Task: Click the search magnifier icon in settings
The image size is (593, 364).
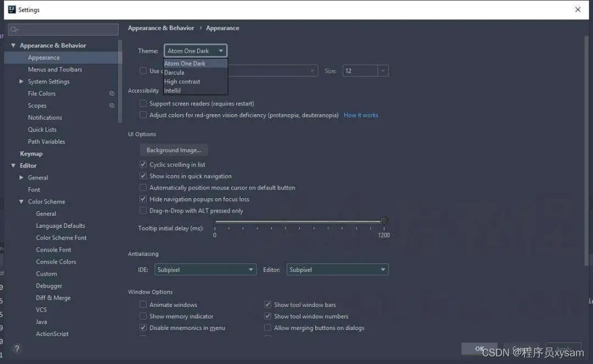Action: click(x=14, y=30)
